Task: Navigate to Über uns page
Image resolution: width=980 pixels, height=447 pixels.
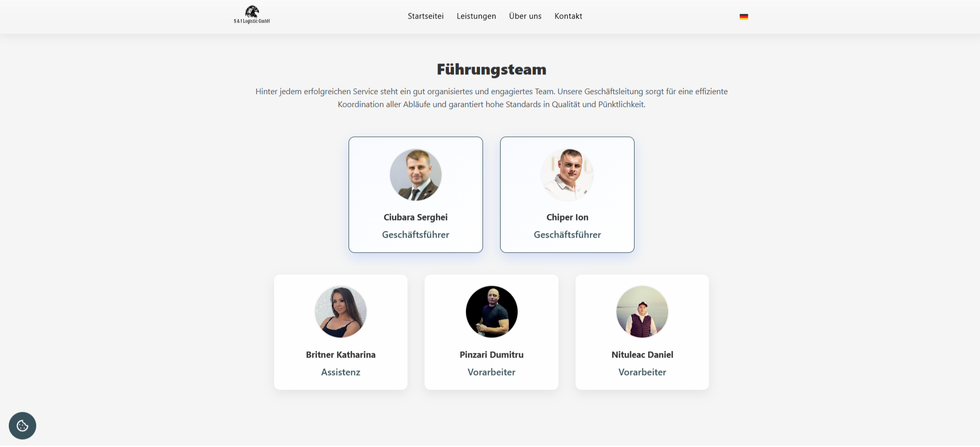Action: [x=525, y=16]
